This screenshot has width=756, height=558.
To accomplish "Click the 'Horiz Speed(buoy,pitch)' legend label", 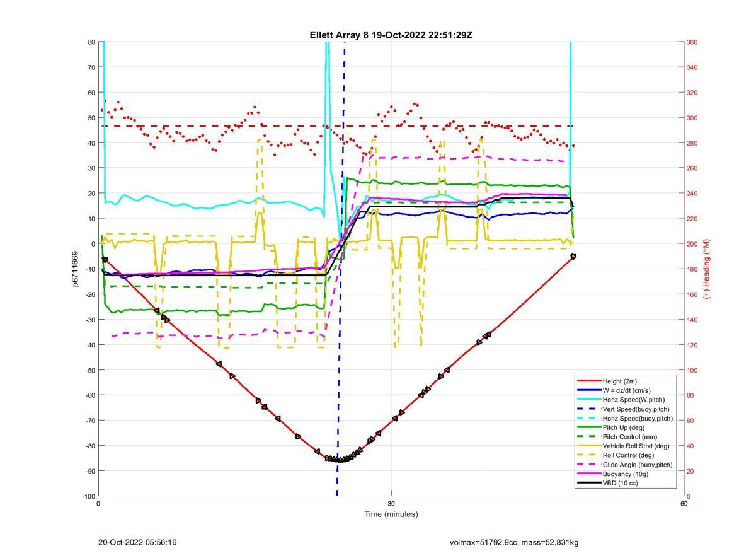I will [638, 418].
